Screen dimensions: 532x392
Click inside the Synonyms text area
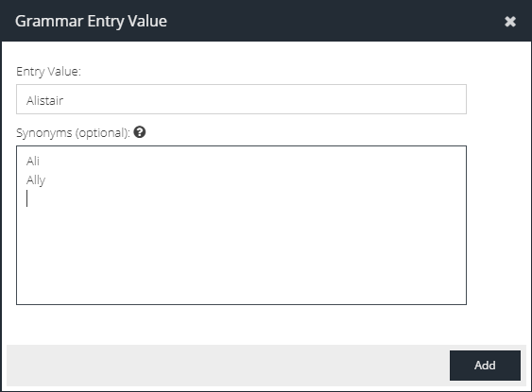[x=241, y=225]
